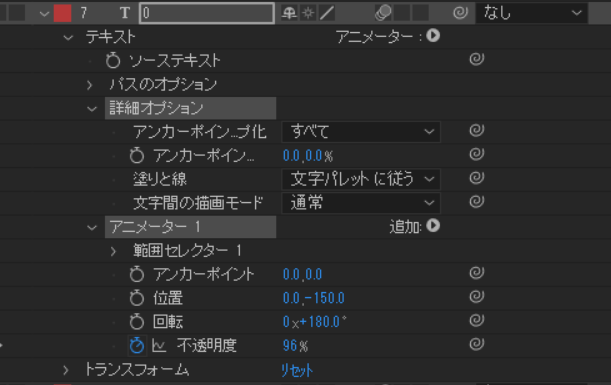Collapse the テキスト group

click(x=68, y=38)
